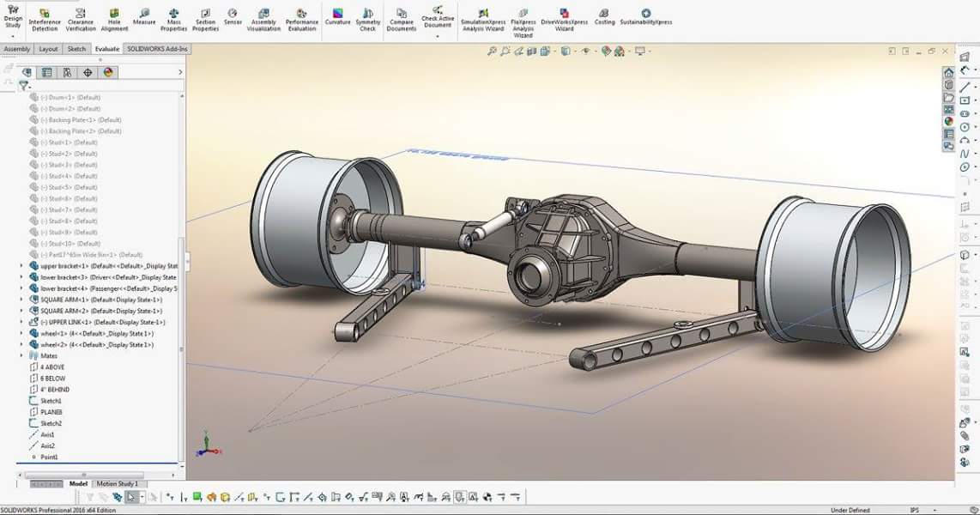The width and height of the screenshot is (980, 515).
Task: Open the Interference Detection tool
Action: point(45,21)
